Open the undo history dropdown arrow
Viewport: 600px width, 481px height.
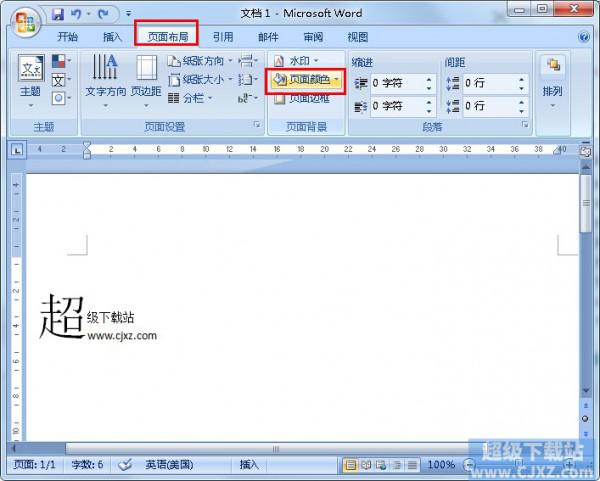(88, 15)
